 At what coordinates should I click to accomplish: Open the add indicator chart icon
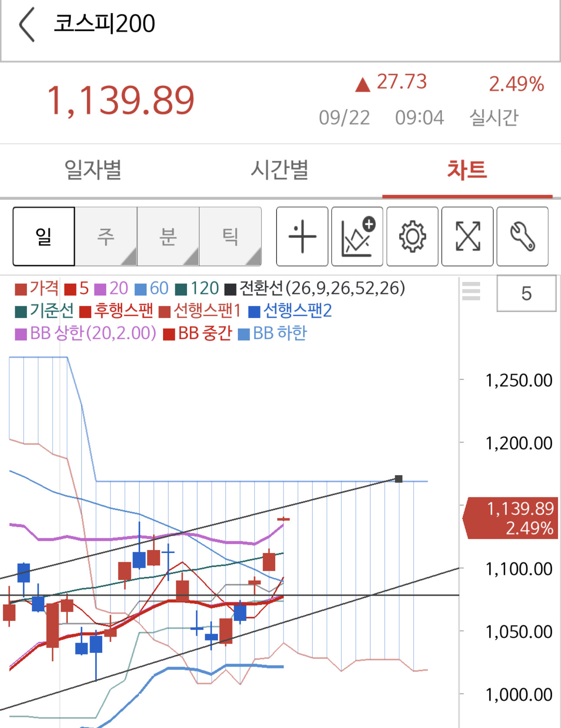click(x=357, y=236)
